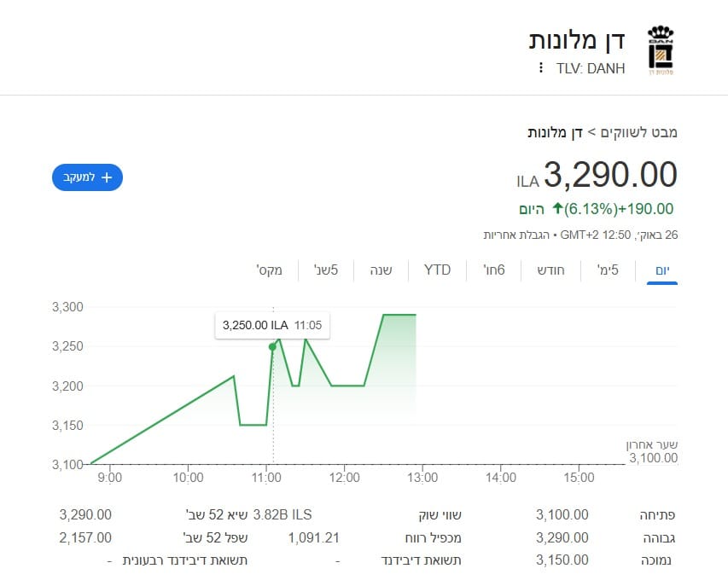
Task: Switch to the חודש month chart tab
Action: pyautogui.click(x=550, y=270)
